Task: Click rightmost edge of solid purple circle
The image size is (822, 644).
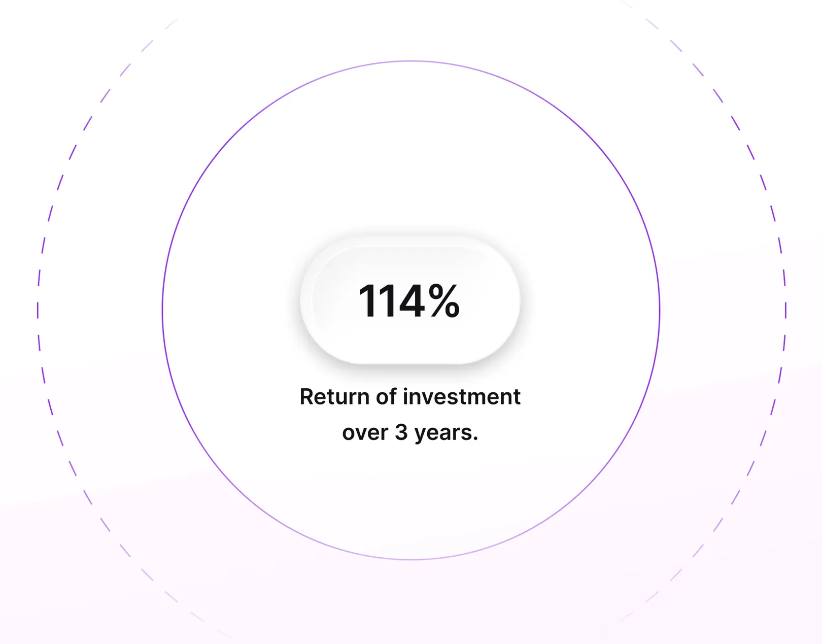Action: click(x=660, y=310)
